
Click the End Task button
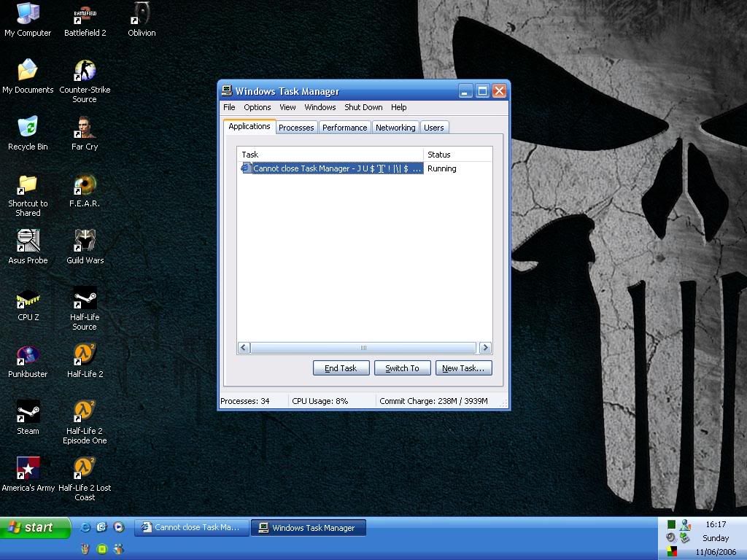pos(341,368)
